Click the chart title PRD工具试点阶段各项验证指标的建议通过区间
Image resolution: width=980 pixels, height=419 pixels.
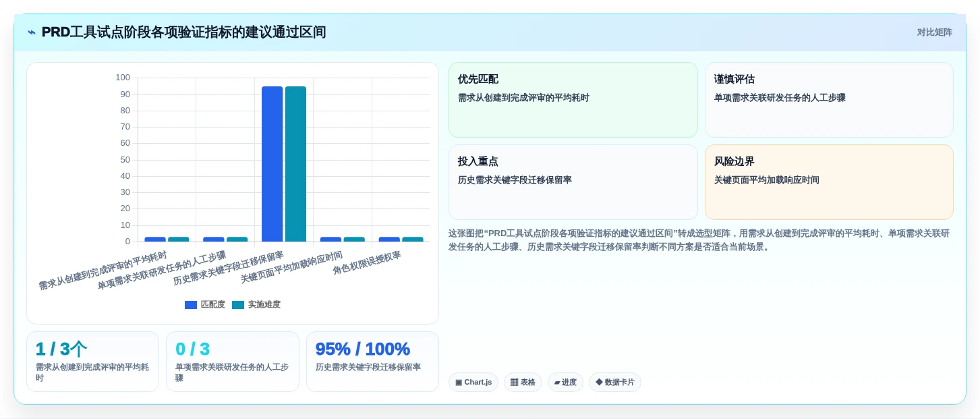point(183,32)
